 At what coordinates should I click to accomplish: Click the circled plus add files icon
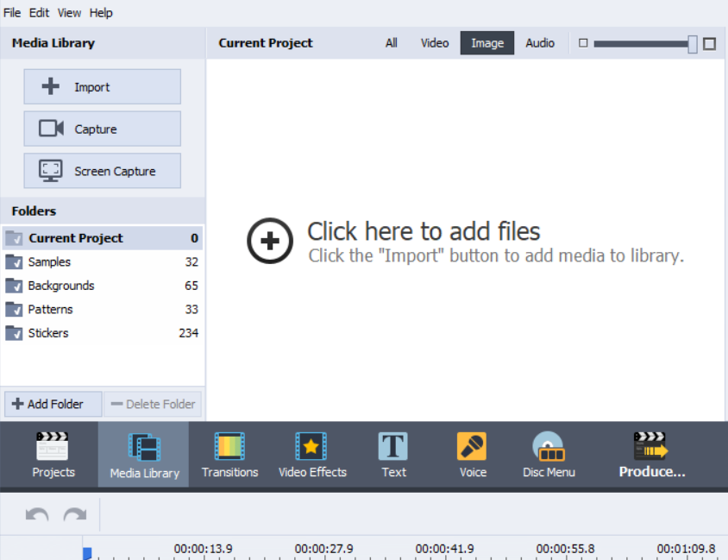270,241
